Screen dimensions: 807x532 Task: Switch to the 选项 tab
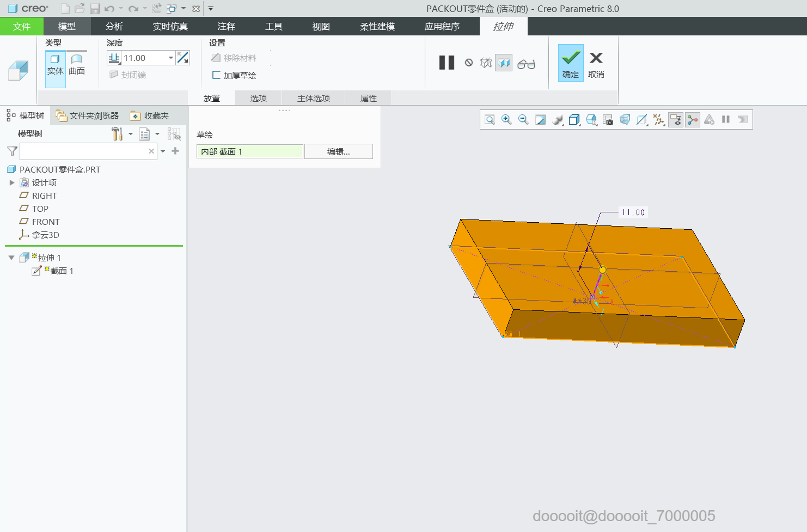coord(258,99)
